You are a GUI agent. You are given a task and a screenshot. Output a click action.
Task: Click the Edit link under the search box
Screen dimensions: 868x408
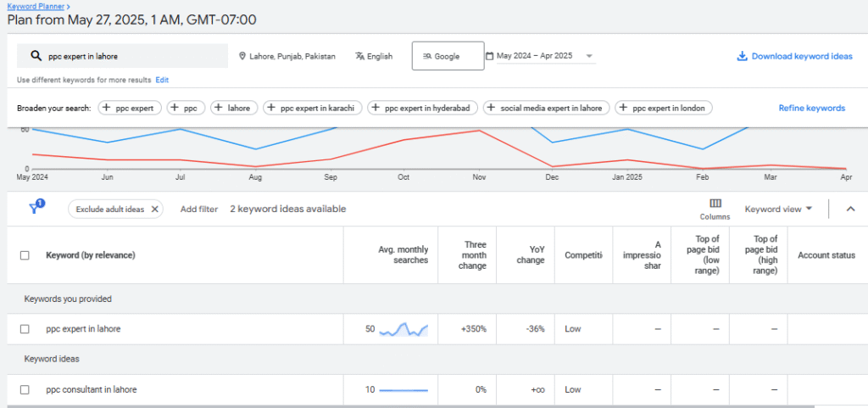pos(162,81)
